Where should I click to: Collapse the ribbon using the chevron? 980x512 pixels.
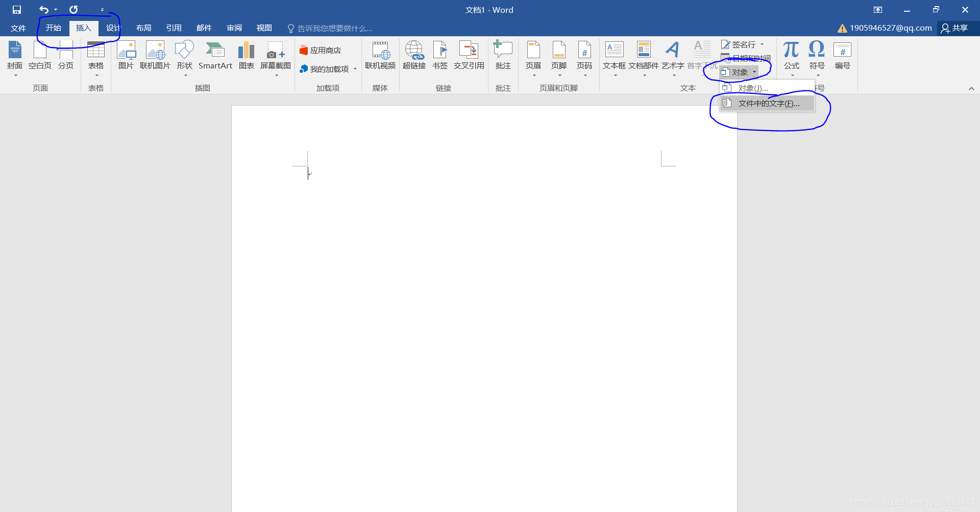pyautogui.click(x=971, y=89)
